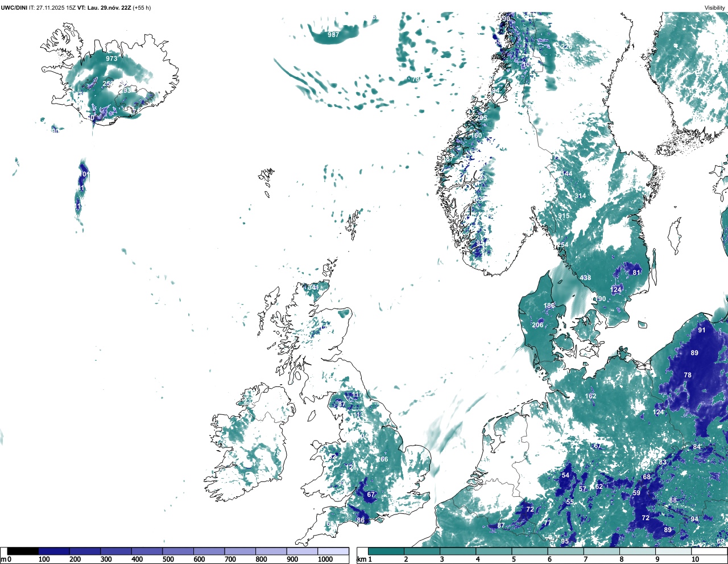
Task: Click the '6' label on km scale
Action: click(x=549, y=559)
